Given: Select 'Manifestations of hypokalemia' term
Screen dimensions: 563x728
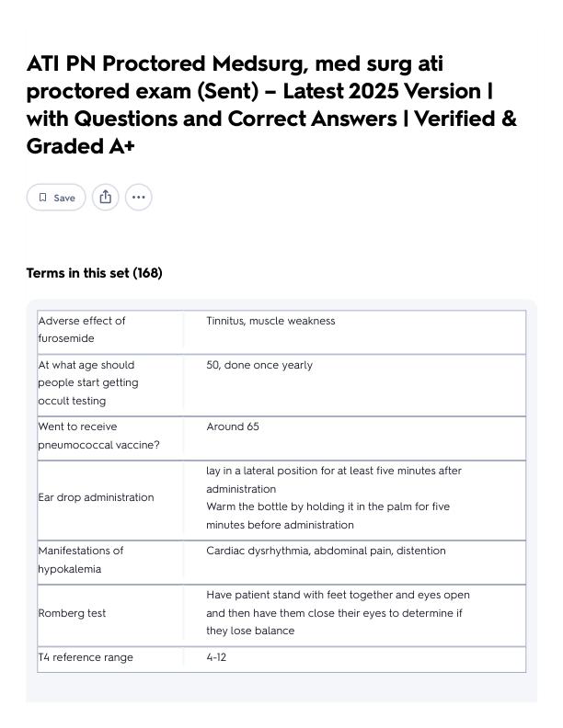Looking at the screenshot, I should [x=81, y=560].
